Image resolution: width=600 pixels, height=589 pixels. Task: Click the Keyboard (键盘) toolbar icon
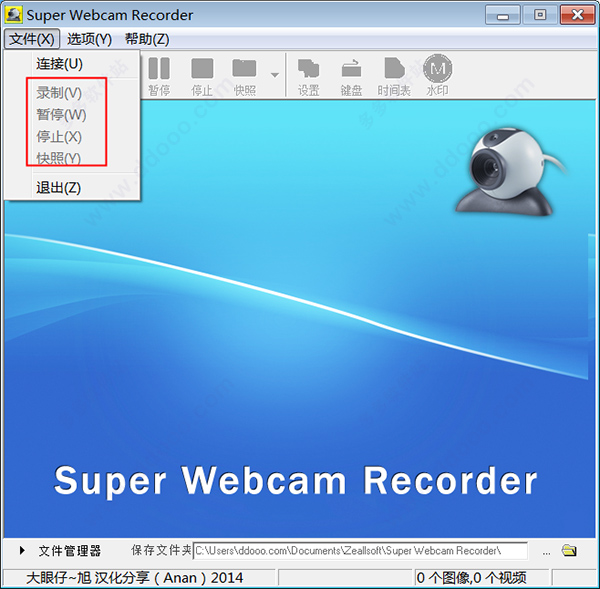(351, 76)
